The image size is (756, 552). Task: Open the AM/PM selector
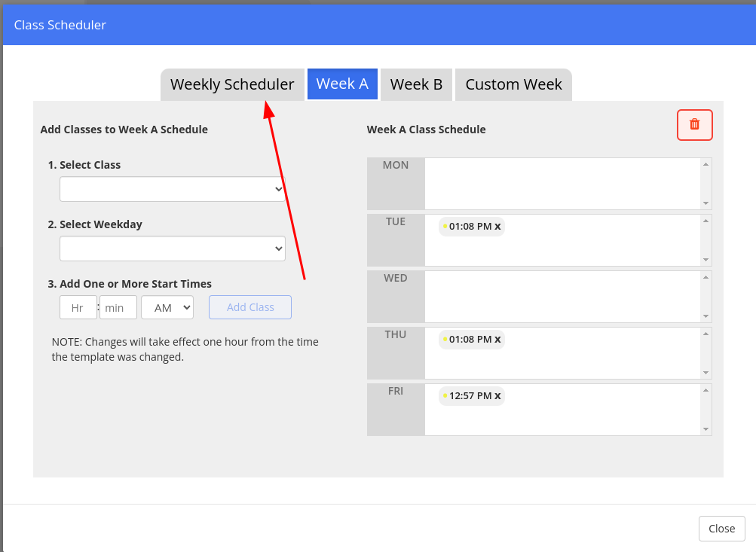[x=167, y=307]
